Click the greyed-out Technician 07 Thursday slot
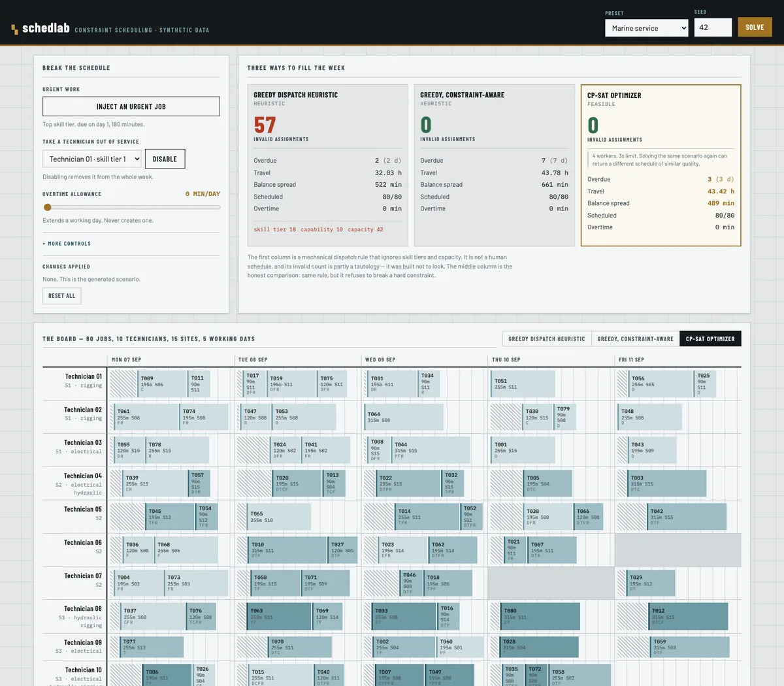Image resolution: width=784 pixels, height=686 pixels. click(x=551, y=583)
